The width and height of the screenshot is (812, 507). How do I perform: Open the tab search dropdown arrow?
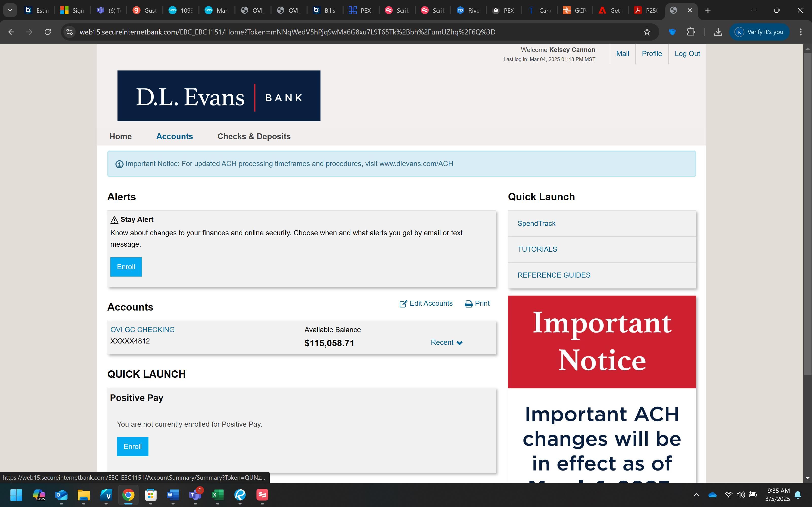(x=10, y=10)
